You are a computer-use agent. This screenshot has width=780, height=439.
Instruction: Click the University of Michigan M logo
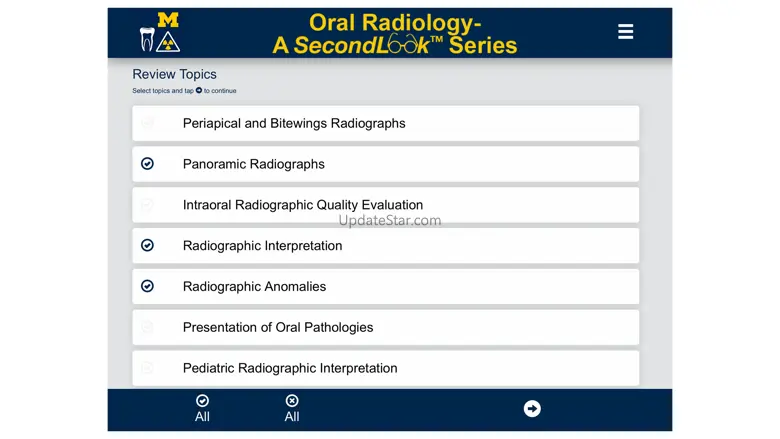coord(168,20)
